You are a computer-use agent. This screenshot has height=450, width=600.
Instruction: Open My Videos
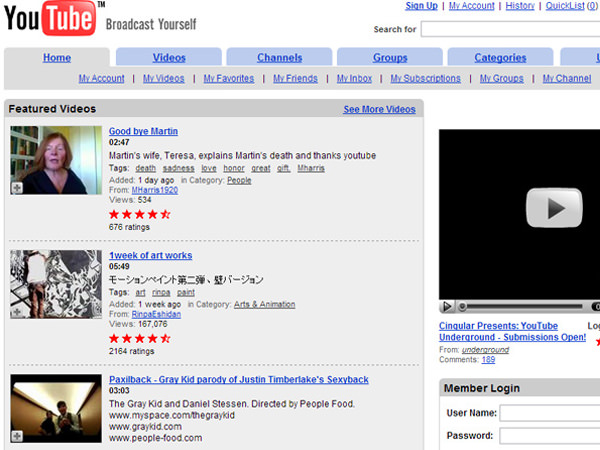click(164, 78)
